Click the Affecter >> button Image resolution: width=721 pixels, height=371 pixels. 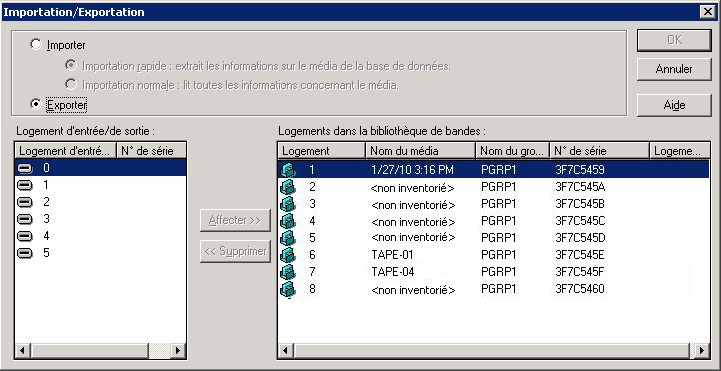(x=235, y=220)
